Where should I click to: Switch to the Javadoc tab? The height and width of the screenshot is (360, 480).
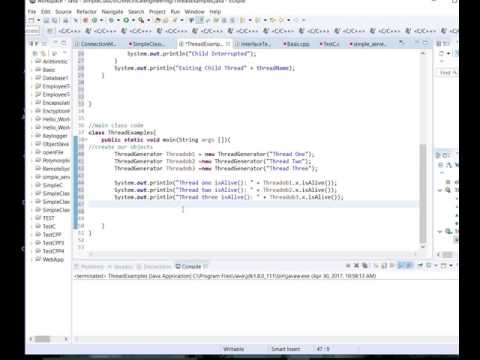pyautogui.click(x=121, y=267)
